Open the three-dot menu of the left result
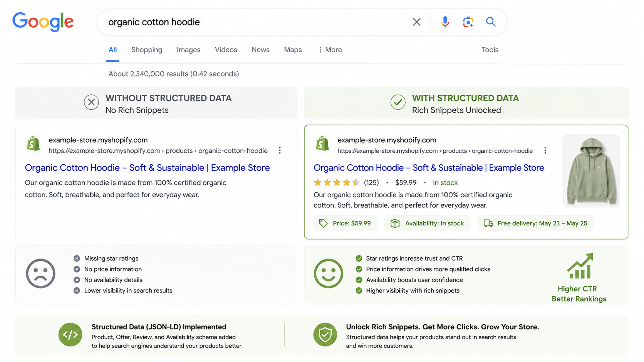The width and height of the screenshot is (644, 362). tap(280, 150)
